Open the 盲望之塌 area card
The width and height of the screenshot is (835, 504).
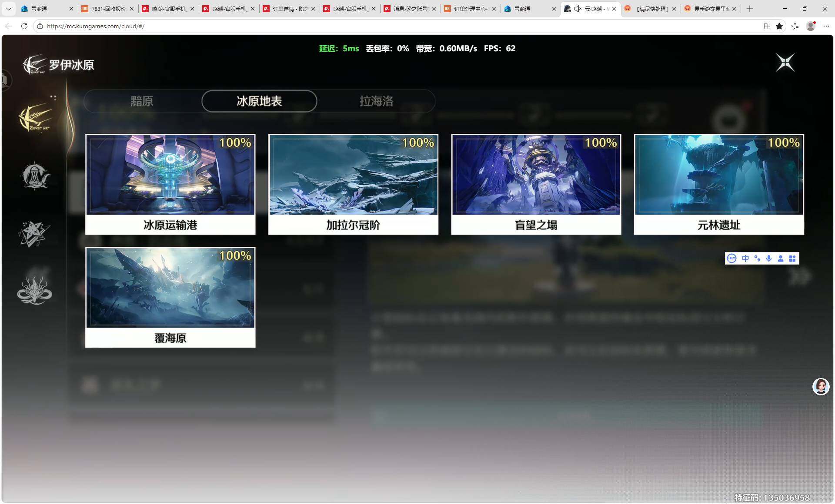coord(536,184)
